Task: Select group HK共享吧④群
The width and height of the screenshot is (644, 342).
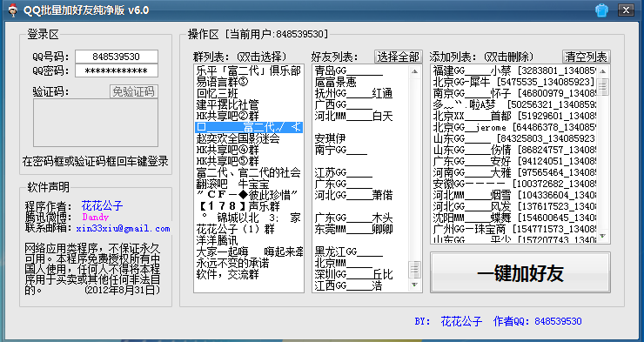Action: click(x=249, y=150)
